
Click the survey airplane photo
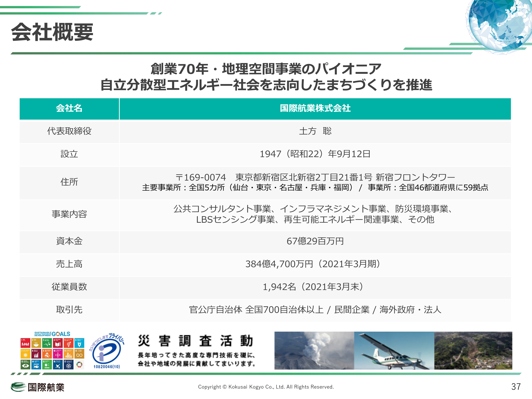[x=394, y=350]
